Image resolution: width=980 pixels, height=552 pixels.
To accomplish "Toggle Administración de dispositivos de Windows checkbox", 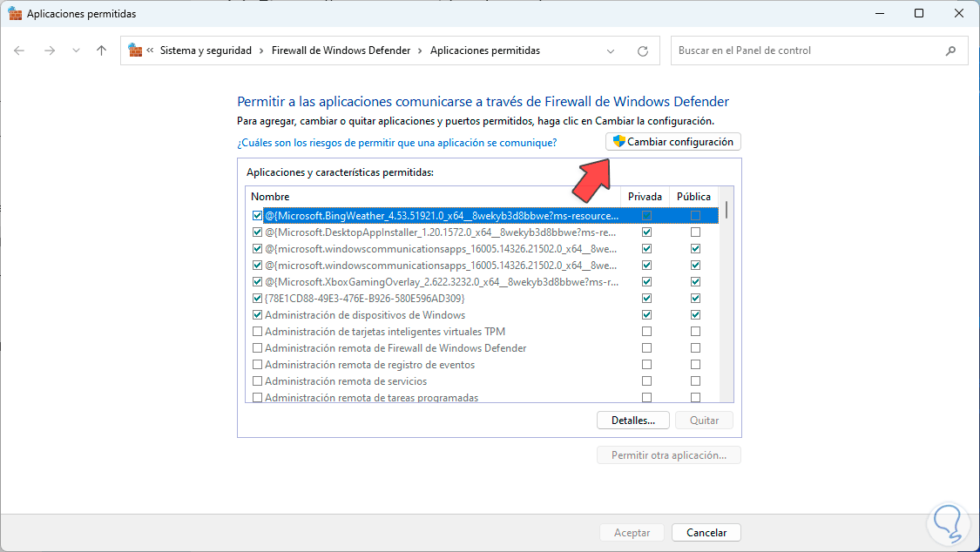I will pyautogui.click(x=257, y=314).
